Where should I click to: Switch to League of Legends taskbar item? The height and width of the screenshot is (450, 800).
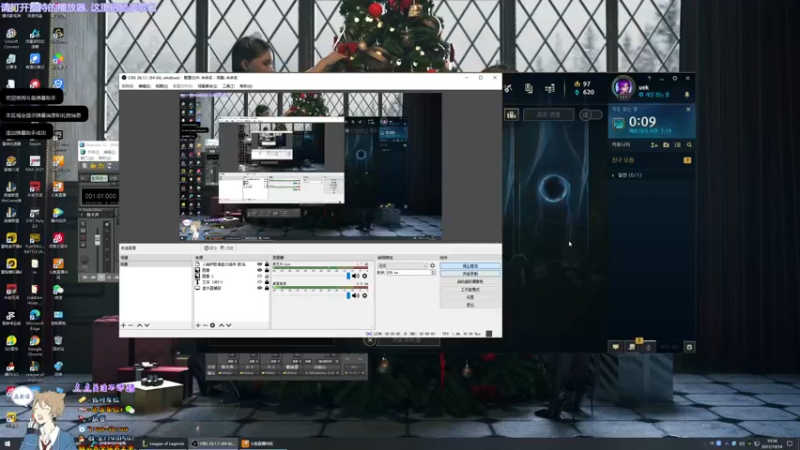163,443
